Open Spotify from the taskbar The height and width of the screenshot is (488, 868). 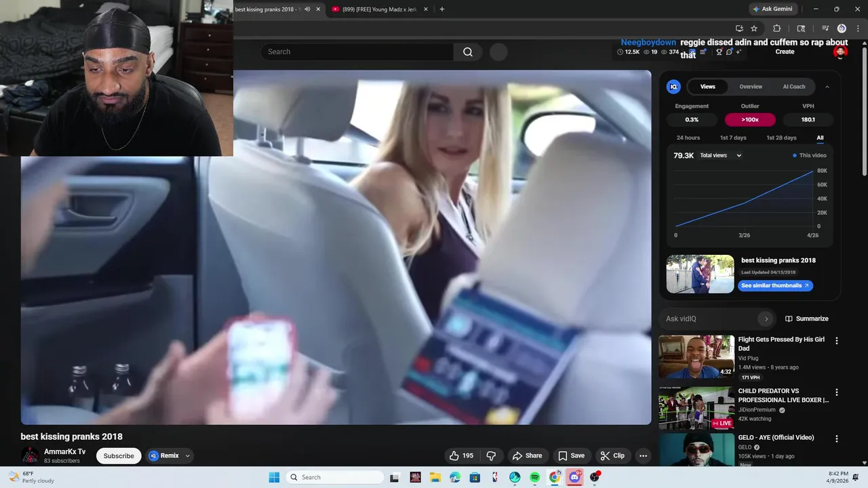pyautogui.click(x=534, y=477)
